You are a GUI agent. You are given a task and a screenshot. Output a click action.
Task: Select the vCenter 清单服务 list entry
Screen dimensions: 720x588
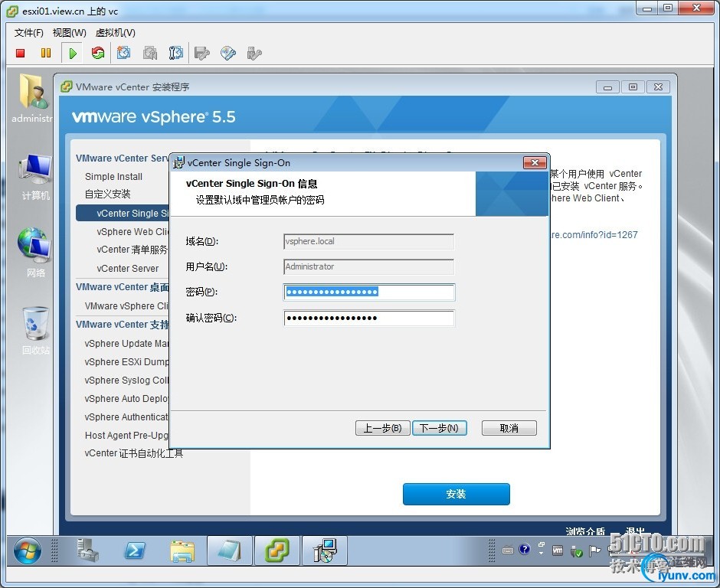coord(133,250)
